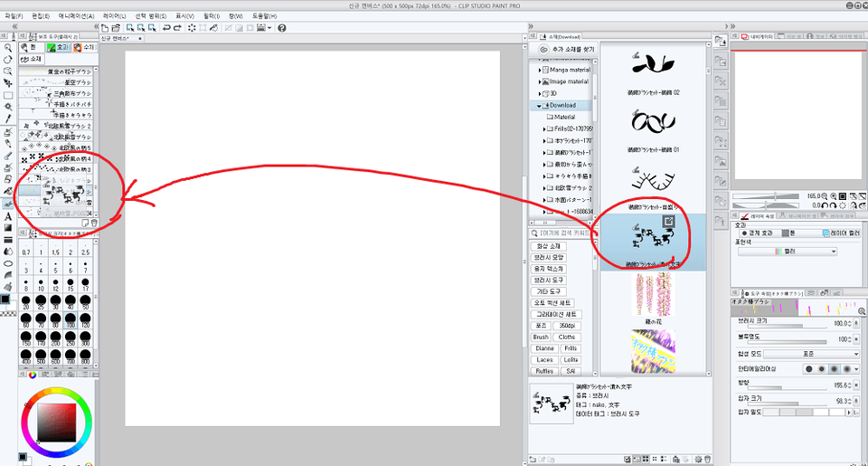Click the material panel settings gear icon
This screenshot has height=466, width=868.
(x=698, y=460)
